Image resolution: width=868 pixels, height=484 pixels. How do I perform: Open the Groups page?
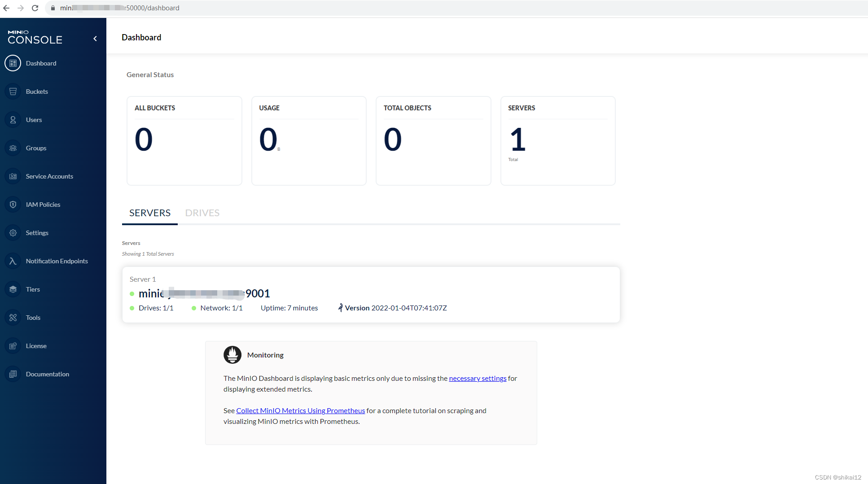36,148
